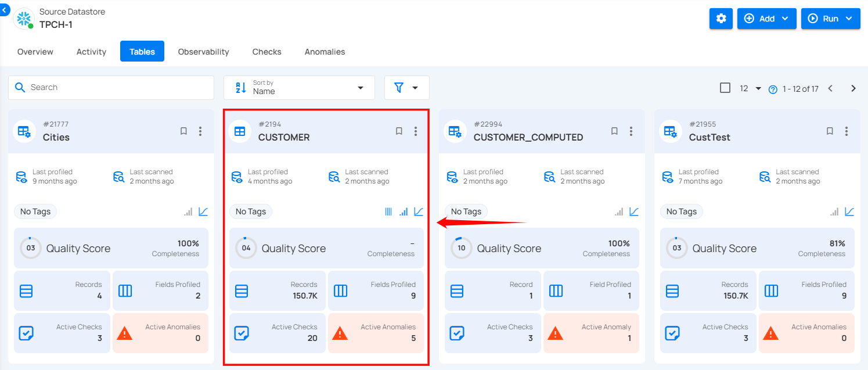Bookmark the CUSTOMER_COMPUTED table

(x=614, y=131)
